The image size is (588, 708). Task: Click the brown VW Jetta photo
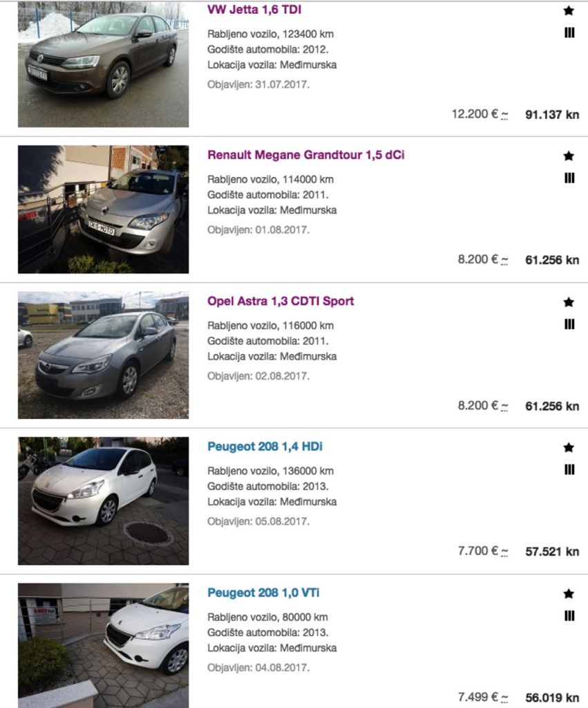[103, 65]
